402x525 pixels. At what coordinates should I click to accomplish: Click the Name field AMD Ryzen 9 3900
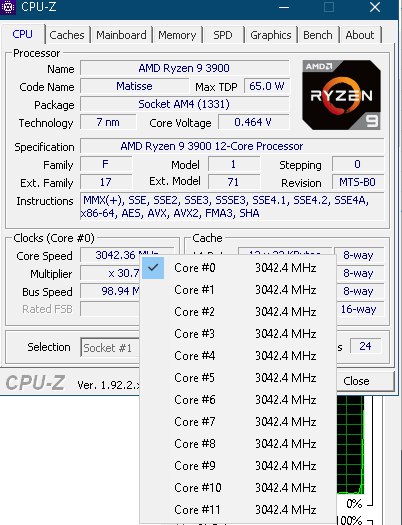click(x=184, y=68)
